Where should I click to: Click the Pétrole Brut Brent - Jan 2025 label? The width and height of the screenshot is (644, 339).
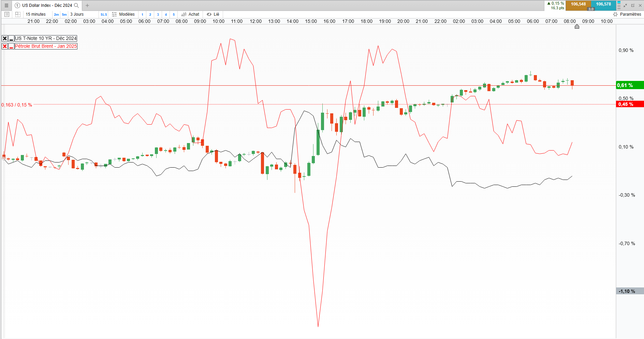click(x=46, y=46)
